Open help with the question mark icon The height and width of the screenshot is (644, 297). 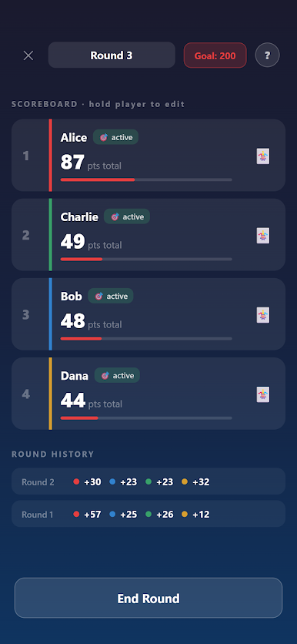point(268,55)
